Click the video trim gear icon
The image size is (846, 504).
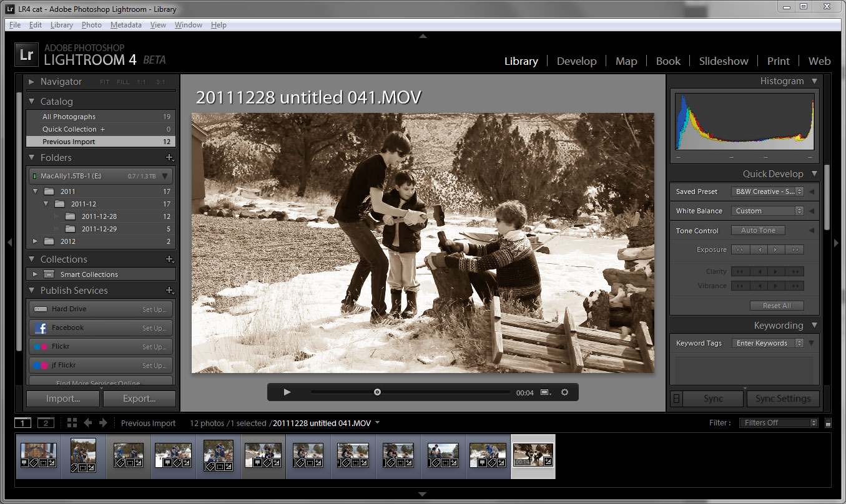pyautogui.click(x=565, y=392)
